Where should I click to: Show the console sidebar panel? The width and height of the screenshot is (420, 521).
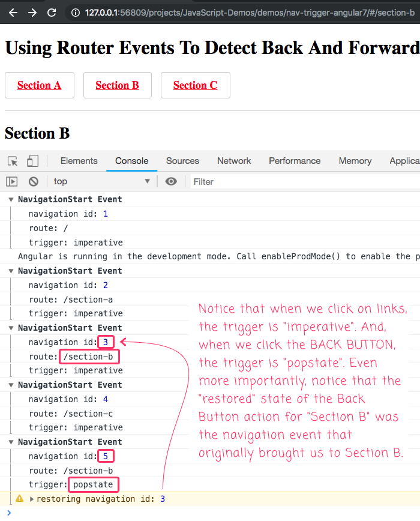click(x=12, y=181)
